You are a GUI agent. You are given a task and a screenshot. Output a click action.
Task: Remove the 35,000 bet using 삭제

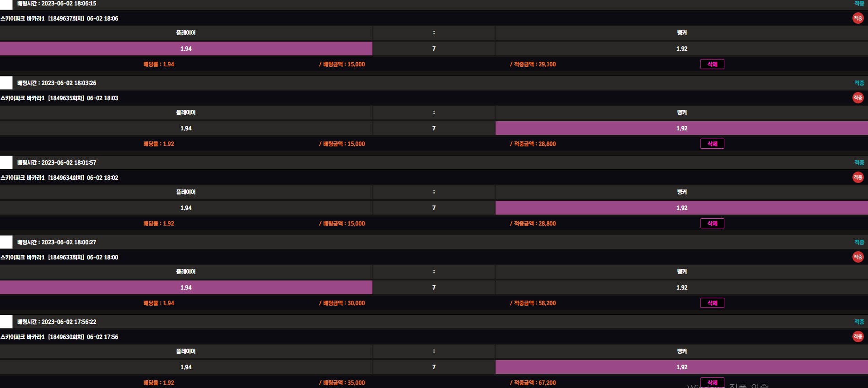point(712,382)
